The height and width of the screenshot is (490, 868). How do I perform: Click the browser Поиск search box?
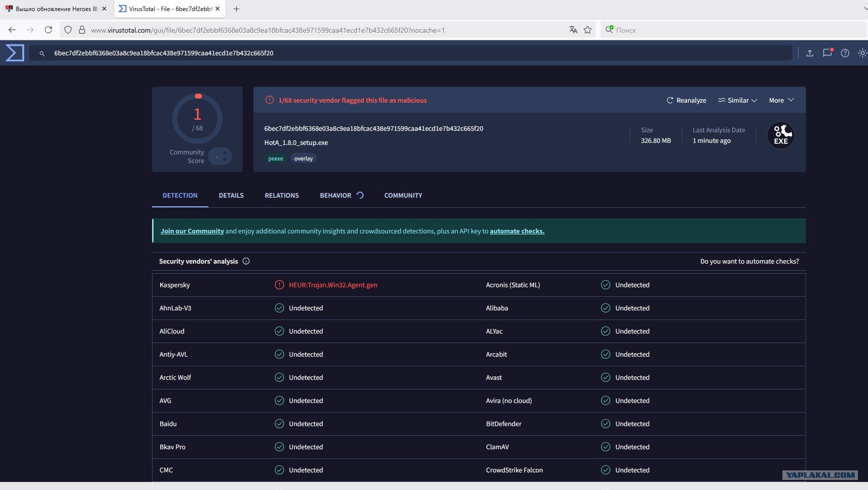pyautogui.click(x=734, y=30)
